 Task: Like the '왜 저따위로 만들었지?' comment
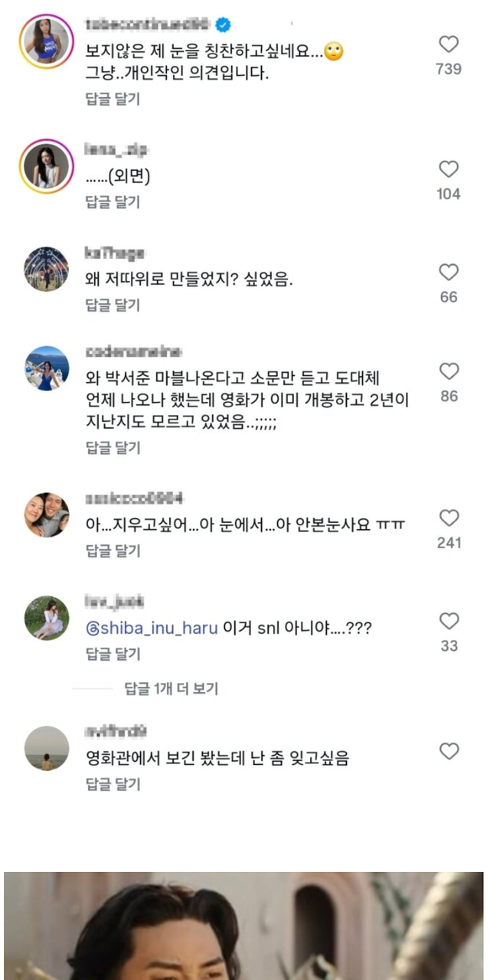(x=449, y=273)
